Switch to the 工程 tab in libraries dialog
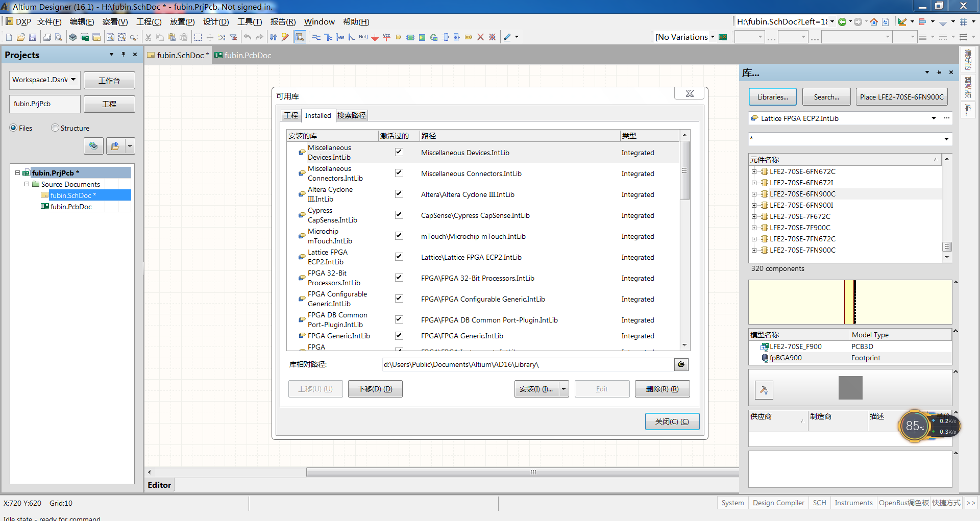 tap(291, 116)
